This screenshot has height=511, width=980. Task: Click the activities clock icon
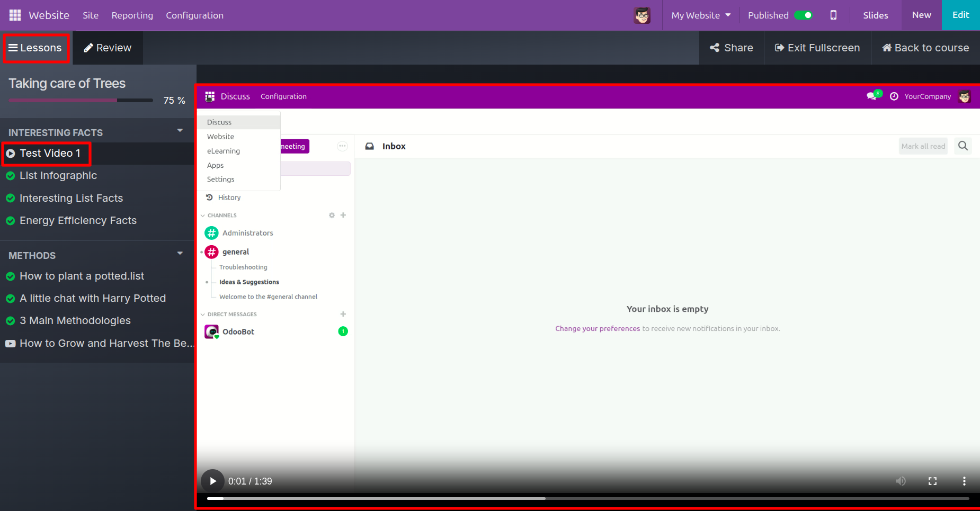tap(894, 96)
